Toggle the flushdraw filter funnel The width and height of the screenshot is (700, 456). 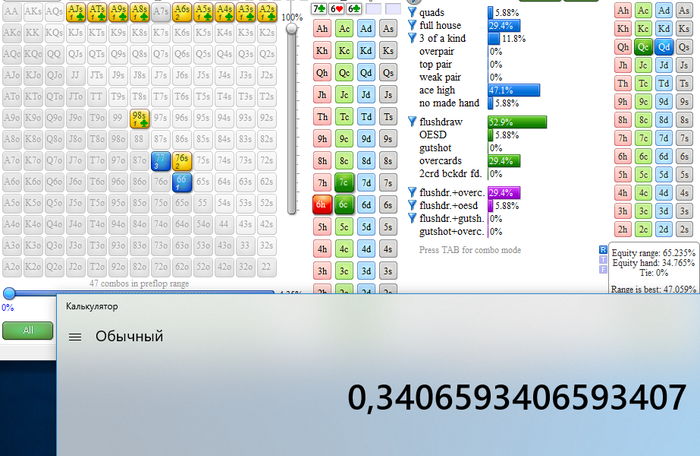click(412, 121)
